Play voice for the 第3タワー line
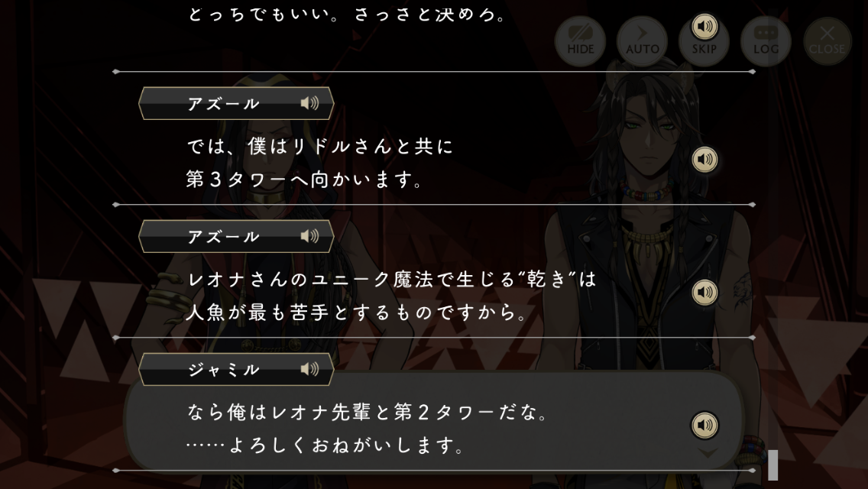The height and width of the screenshot is (489, 868). pos(704,160)
